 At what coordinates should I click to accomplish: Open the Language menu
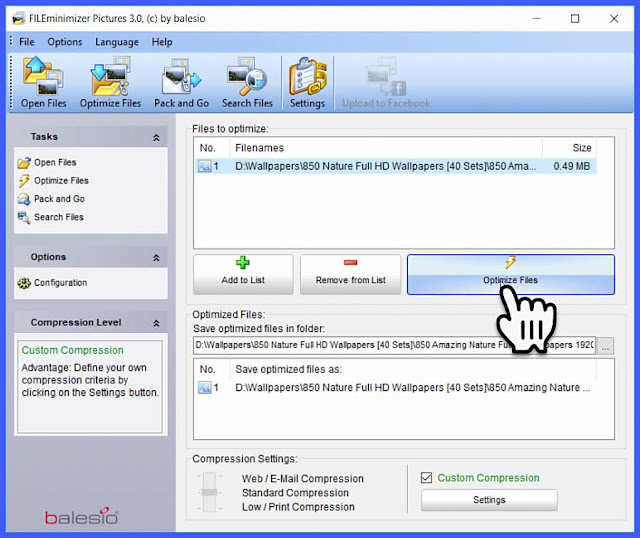coord(117,42)
